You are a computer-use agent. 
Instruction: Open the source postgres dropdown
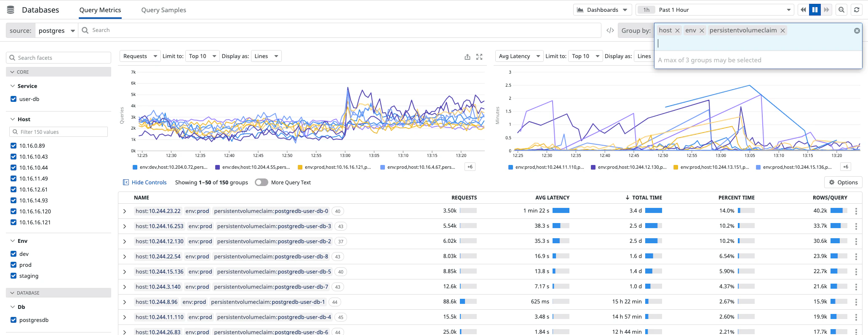(x=56, y=30)
